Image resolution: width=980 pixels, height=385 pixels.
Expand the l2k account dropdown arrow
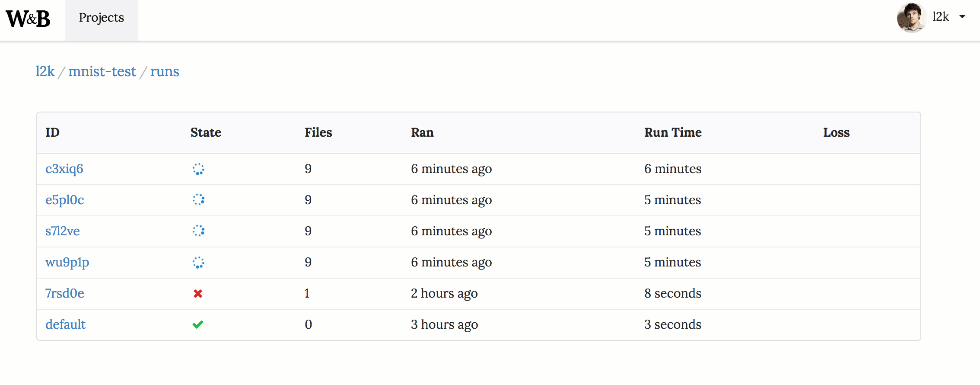pyautogui.click(x=962, y=17)
